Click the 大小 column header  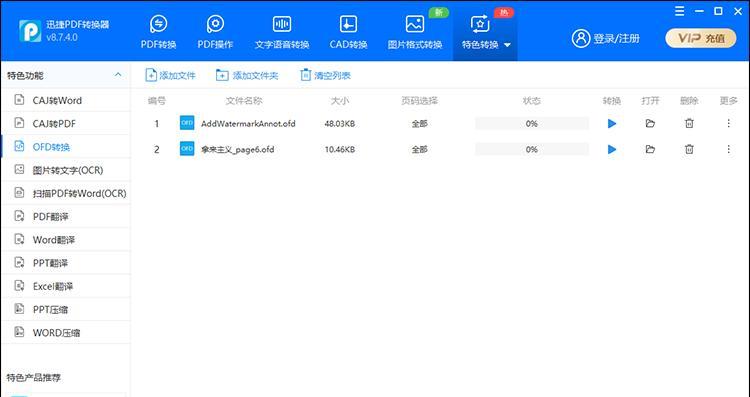(340, 101)
